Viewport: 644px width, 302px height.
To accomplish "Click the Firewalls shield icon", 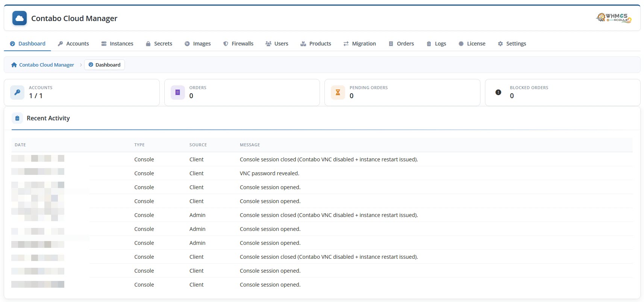I will (x=226, y=44).
